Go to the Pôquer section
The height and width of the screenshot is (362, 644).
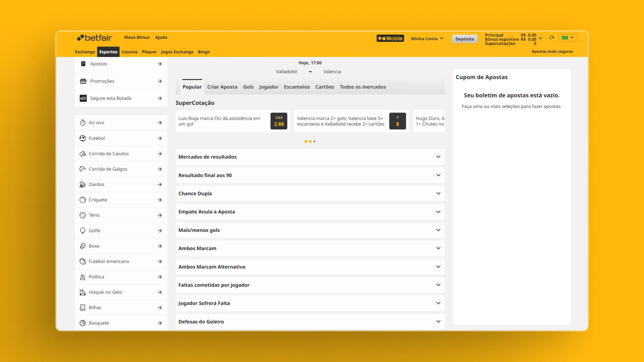149,52
